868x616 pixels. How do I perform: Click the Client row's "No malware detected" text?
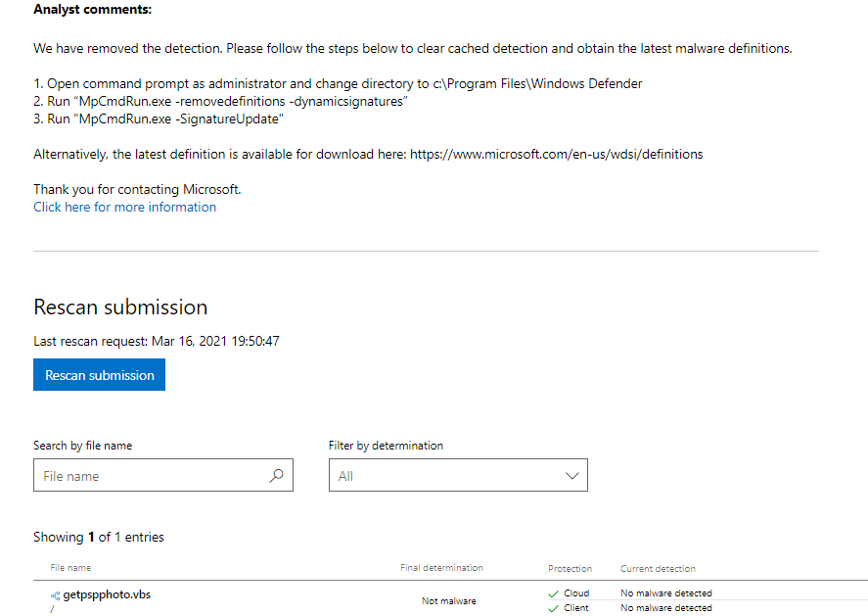click(x=665, y=608)
